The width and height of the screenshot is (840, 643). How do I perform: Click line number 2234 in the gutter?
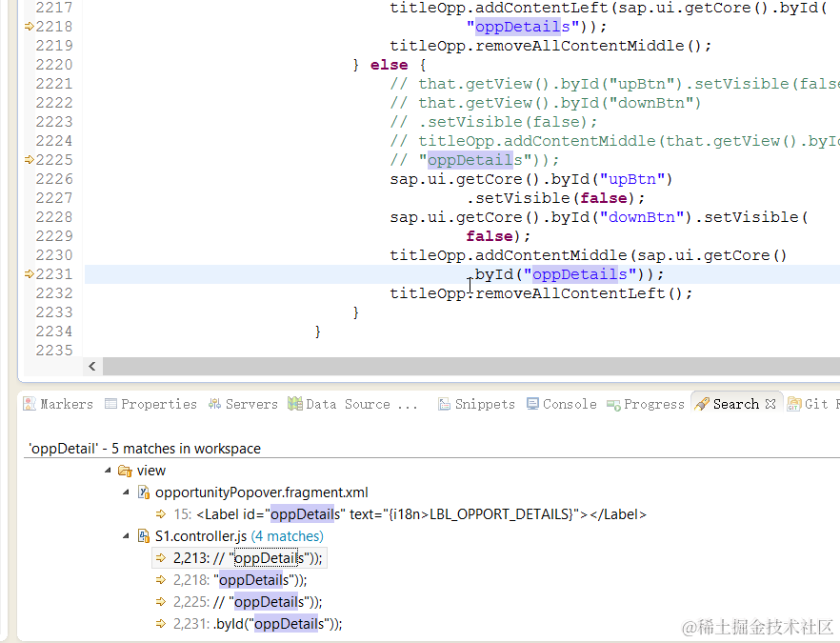[x=54, y=332]
